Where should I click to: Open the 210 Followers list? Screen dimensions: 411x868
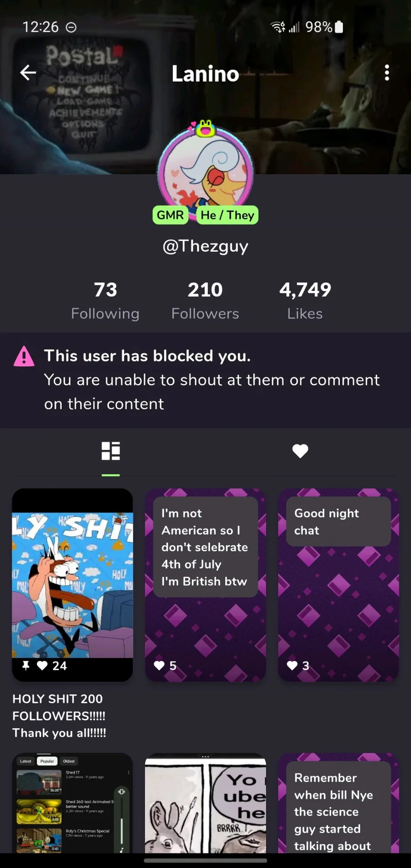pyautogui.click(x=205, y=300)
